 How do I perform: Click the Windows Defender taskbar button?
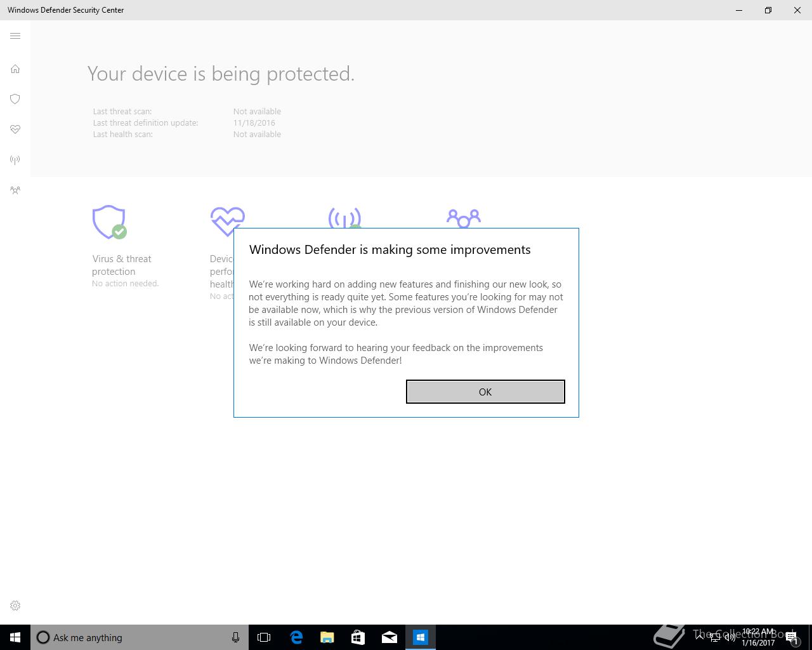coord(420,637)
